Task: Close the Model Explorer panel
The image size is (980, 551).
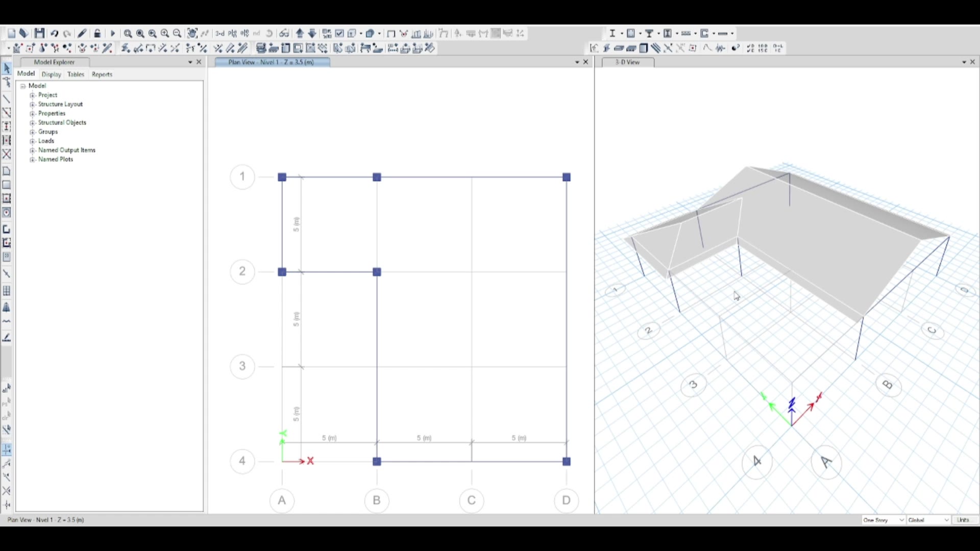Action: pos(199,62)
